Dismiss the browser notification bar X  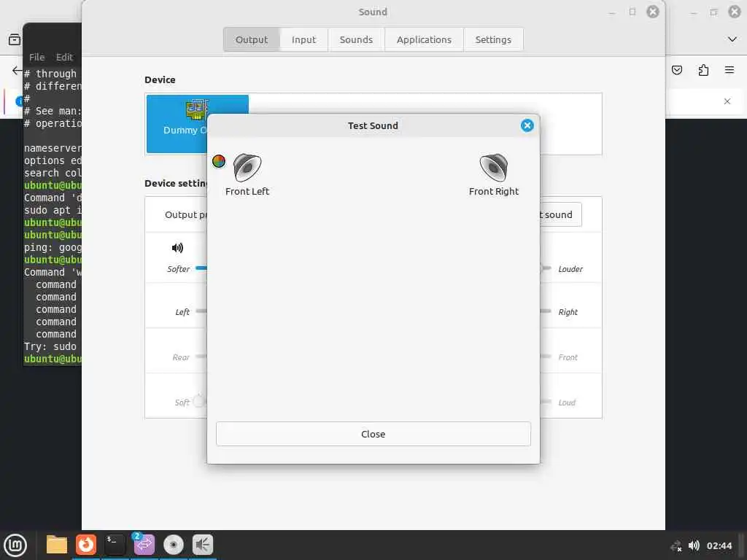[727, 101]
